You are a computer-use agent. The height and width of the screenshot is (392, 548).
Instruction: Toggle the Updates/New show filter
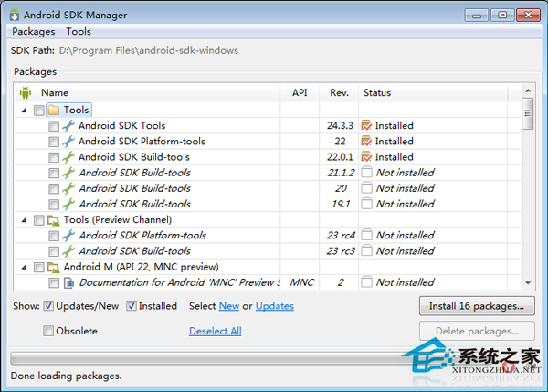(48, 306)
